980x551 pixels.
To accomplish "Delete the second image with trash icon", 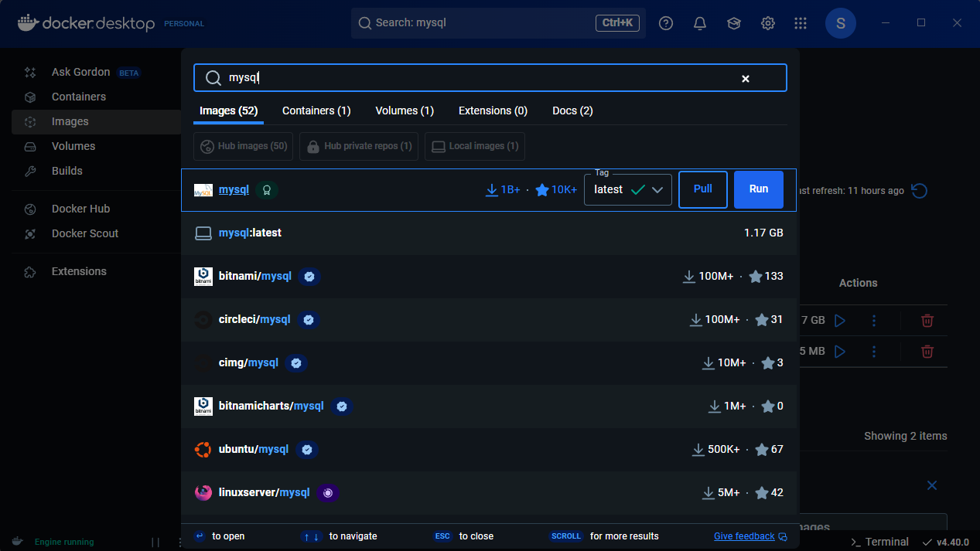I will (x=927, y=351).
